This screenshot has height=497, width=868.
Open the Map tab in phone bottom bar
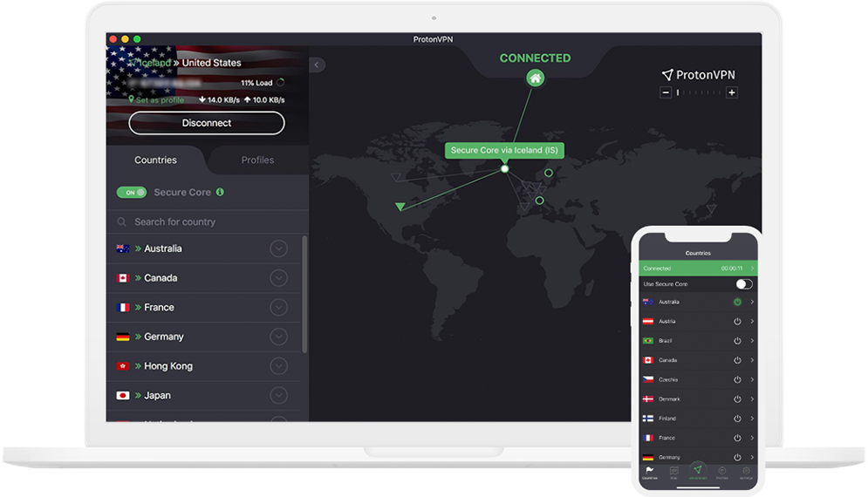(673, 473)
